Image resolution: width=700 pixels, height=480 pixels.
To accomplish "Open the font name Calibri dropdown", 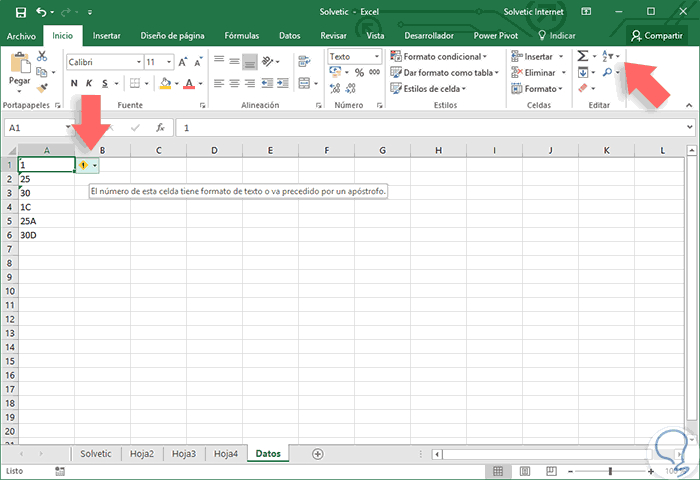I will coord(139,63).
